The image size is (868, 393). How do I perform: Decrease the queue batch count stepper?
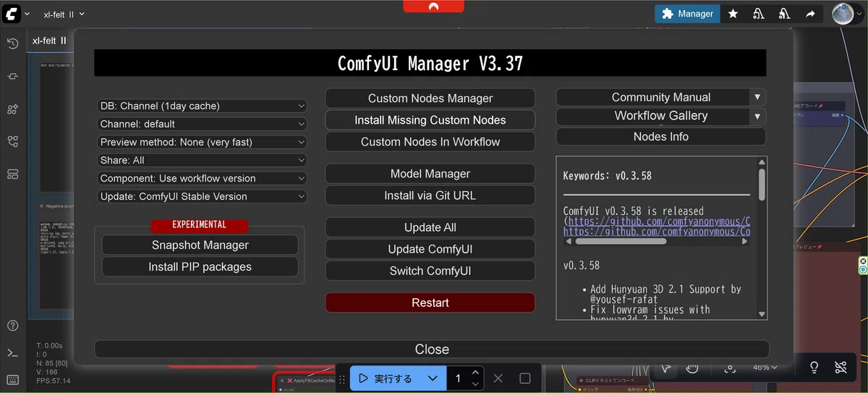475,383
